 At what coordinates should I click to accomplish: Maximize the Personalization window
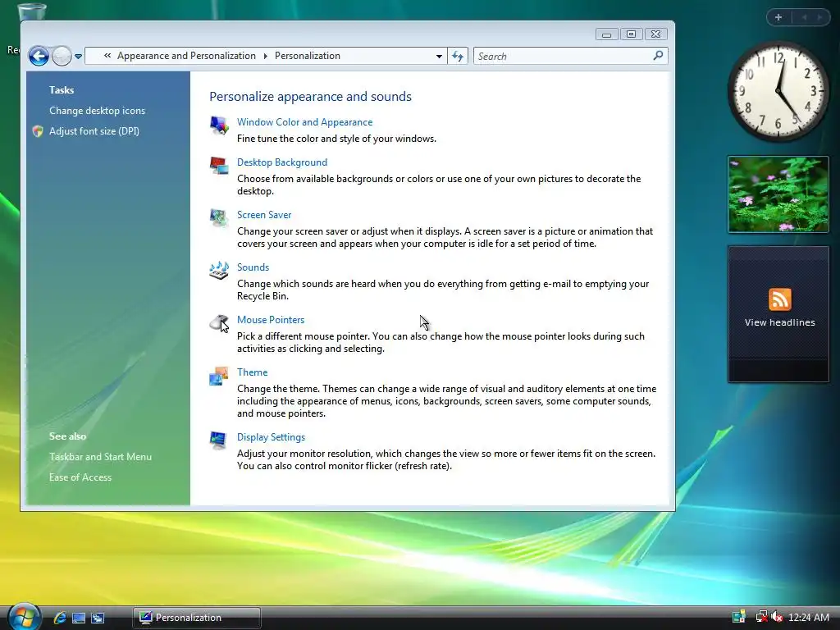[631, 34]
